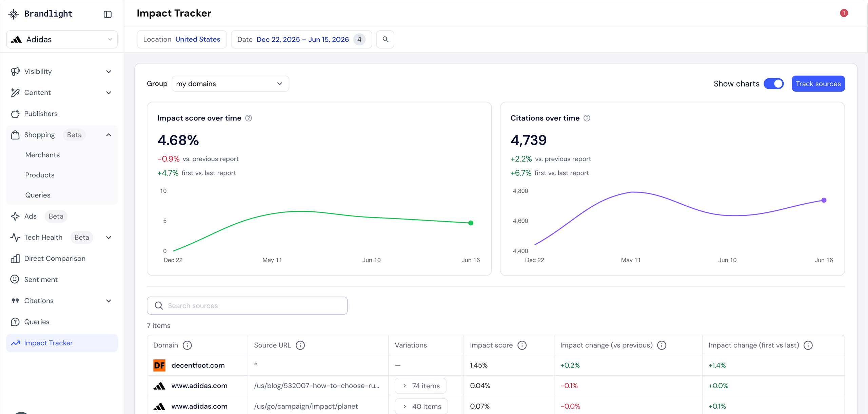Expand the Content menu chevron
The height and width of the screenshot is (414, 868).
tap(108, 93)
